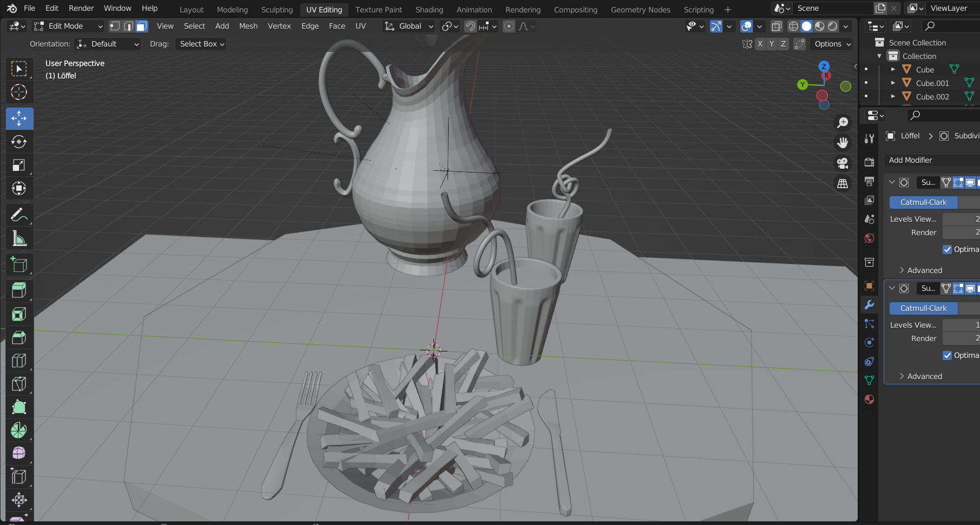The height and width of the screenshot is (525, 980).
Task: Uncheck Optimal Display in second Subdivision modifier
Action: pyautogui.click(x=947, y=355)
